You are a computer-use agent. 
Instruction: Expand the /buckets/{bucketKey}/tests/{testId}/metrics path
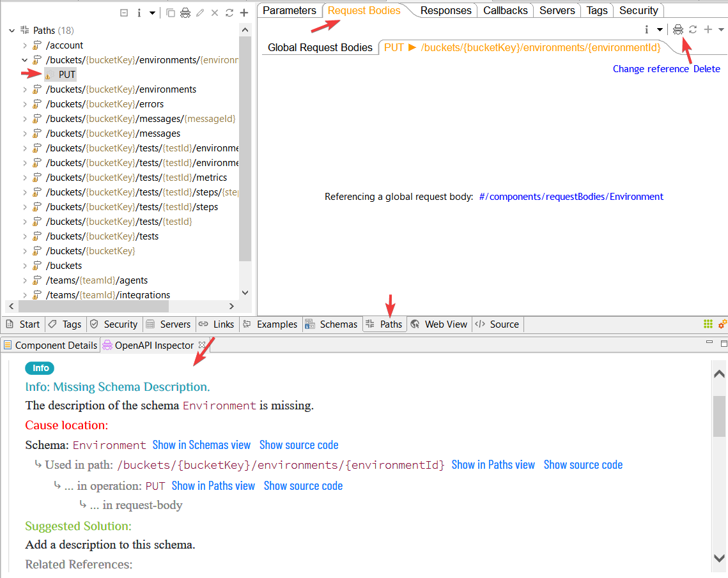pyautogui.click(x=25, y=178)
